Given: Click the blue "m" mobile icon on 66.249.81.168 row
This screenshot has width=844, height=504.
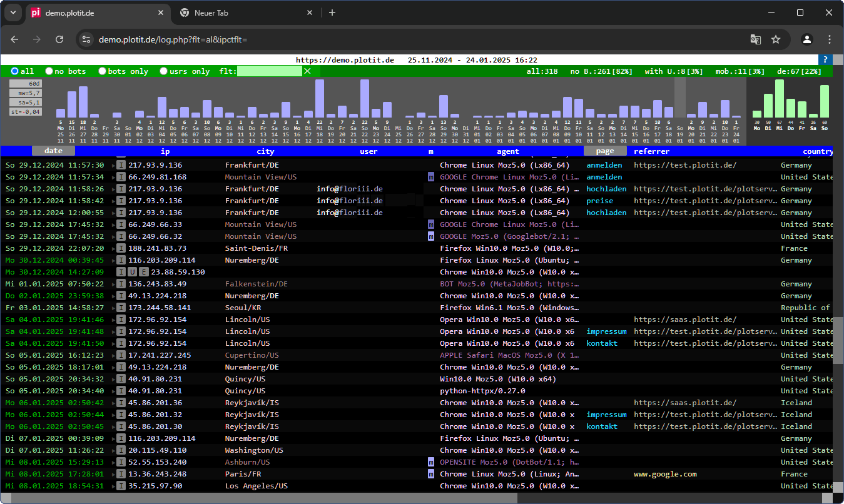Looking at the screenshot, I should [x=430, y=177].
